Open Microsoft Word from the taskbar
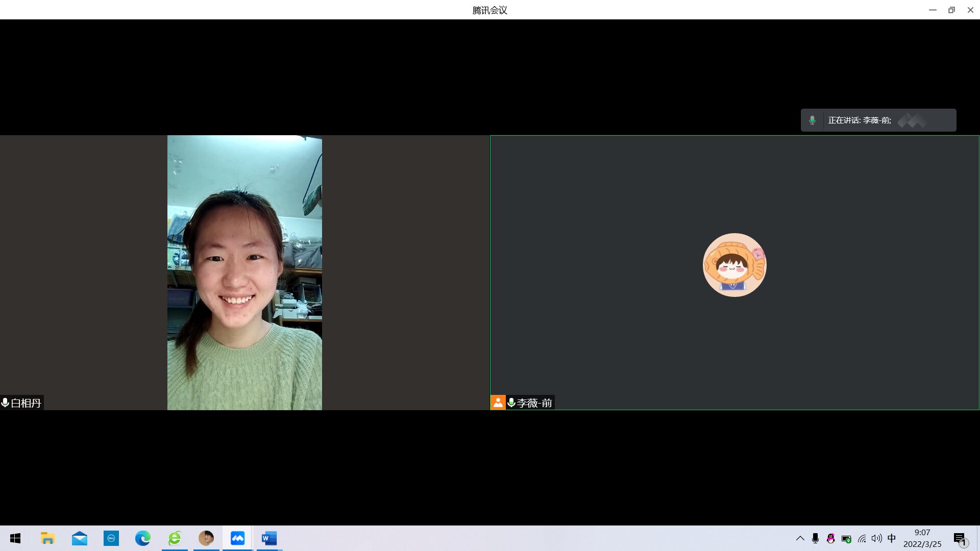This screenshot has width=980, height=551. pyautogui.click(x=269, y=538)
